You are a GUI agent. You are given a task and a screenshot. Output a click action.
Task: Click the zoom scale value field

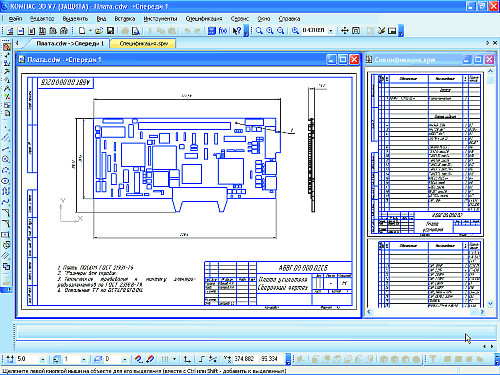[x=314, y=30]
